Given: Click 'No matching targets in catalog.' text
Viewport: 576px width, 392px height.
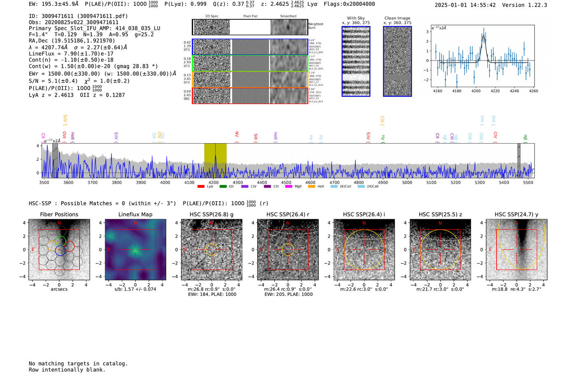Looking at the screenshot, I should click(78, 364).
